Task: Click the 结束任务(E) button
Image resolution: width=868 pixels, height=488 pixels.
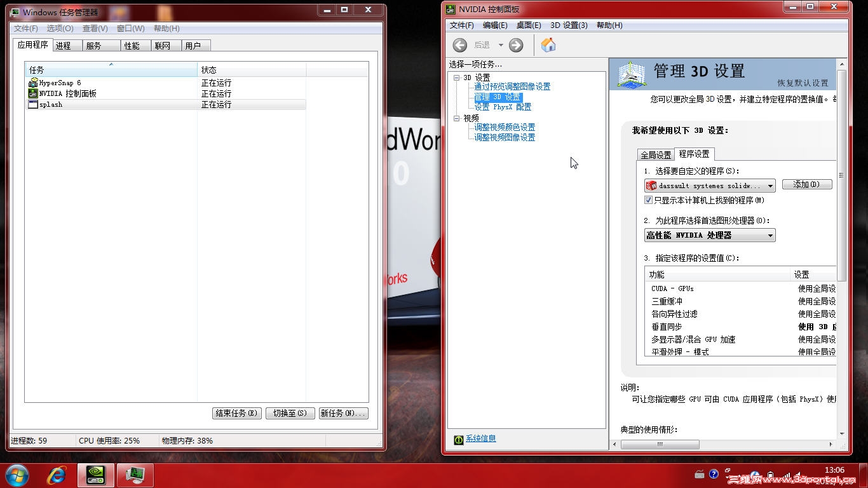Action: 237,413
